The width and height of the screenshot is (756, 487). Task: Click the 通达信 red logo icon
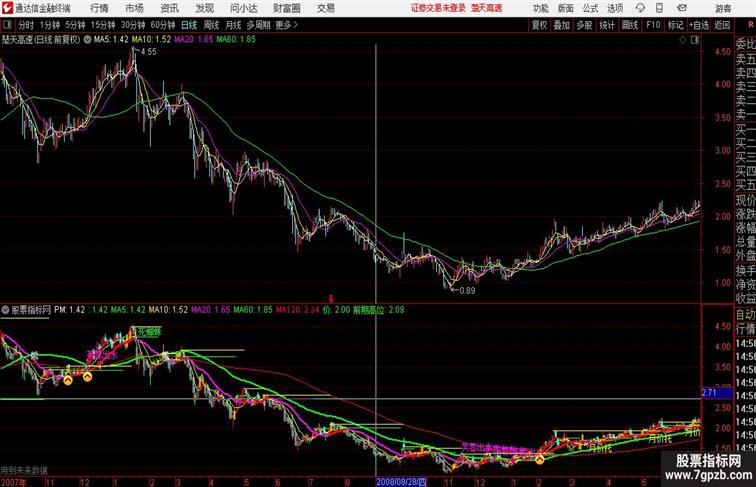pyautogui.click(x=7, y=8)
